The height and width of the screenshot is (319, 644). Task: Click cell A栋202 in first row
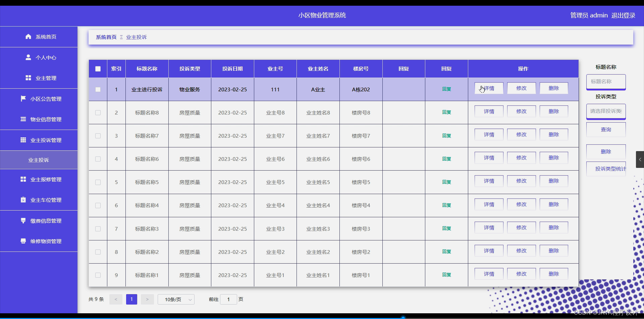coord(361,90)
